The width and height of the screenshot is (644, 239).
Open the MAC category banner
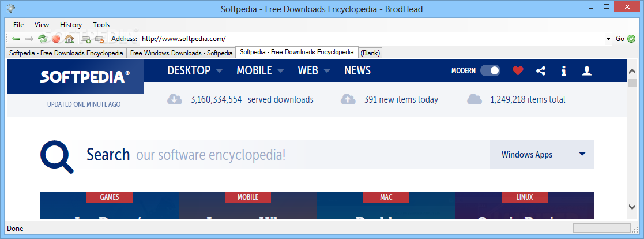click(x=386, y=197)
